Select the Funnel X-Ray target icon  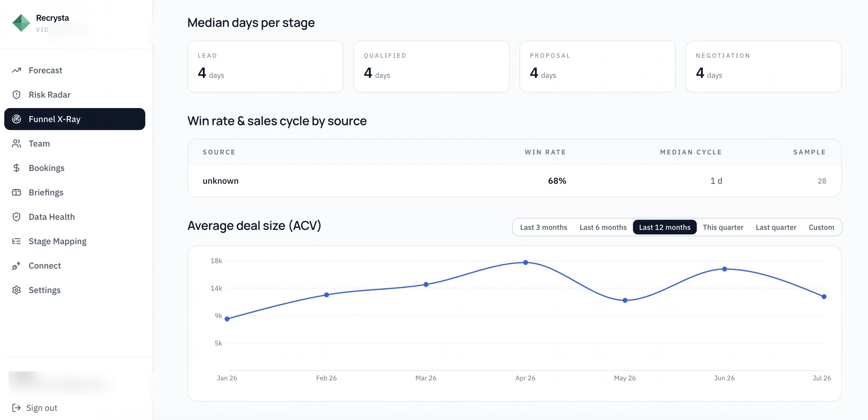pos(16,119)
